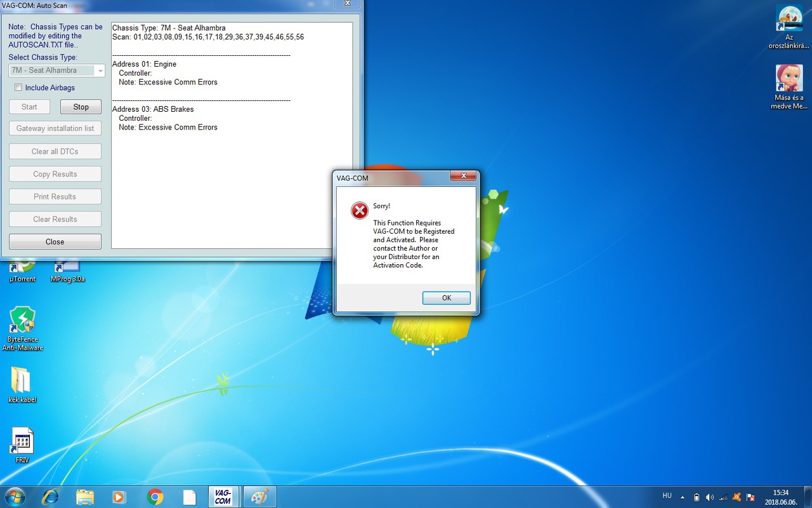The height and width of the screenshot is (508, 812).
Task: Launch Windows Media Player from the taskbar
Action: click(119, 497)
